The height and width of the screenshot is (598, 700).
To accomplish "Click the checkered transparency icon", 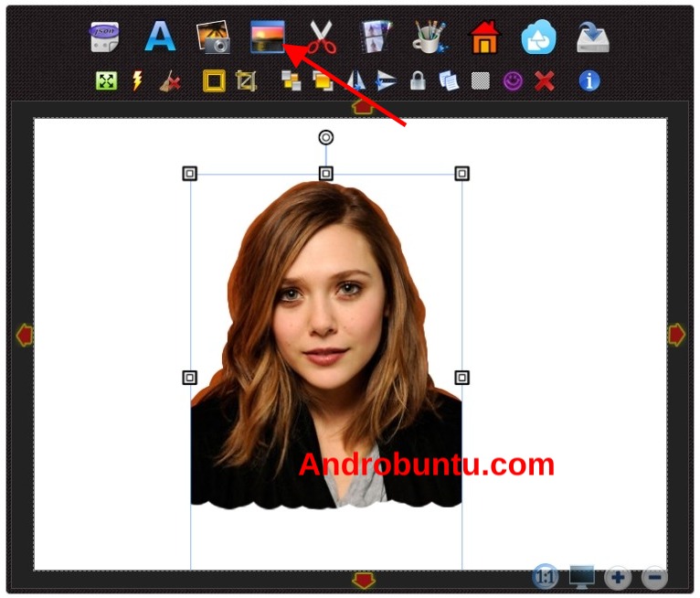I will point(481,81).
